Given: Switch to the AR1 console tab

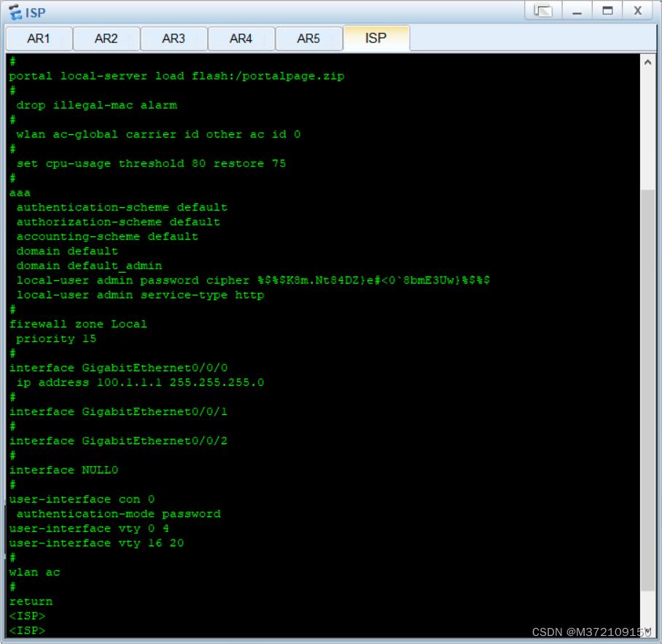Looking at the screenshot, I should 38,38.
